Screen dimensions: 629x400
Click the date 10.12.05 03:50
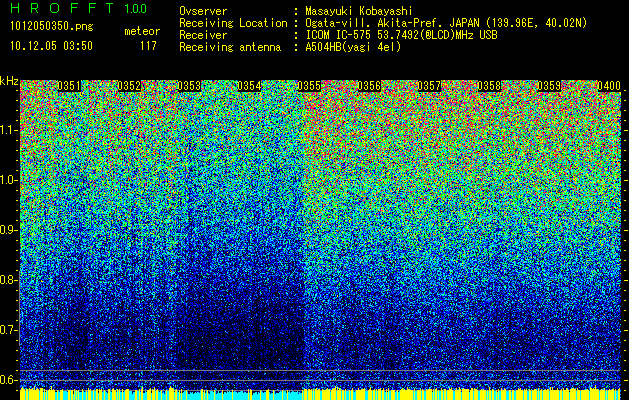coord(51,46)
